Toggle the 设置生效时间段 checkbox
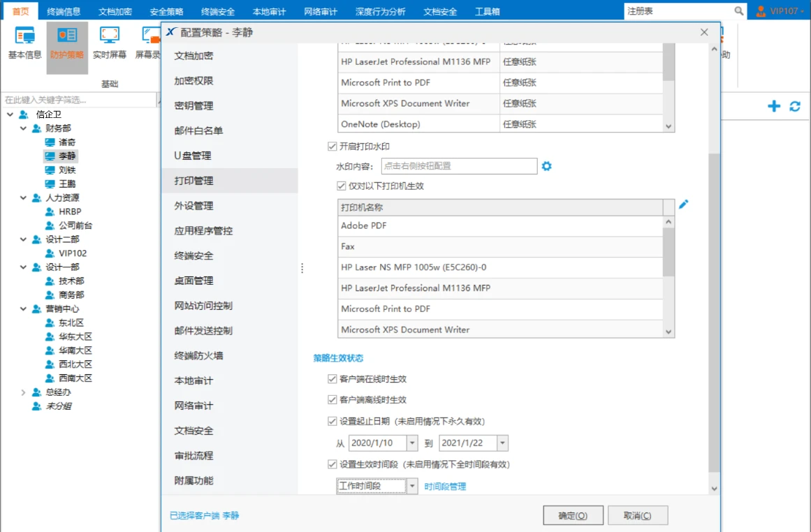The width and height of the screenshot is (811, 532). 332,464
